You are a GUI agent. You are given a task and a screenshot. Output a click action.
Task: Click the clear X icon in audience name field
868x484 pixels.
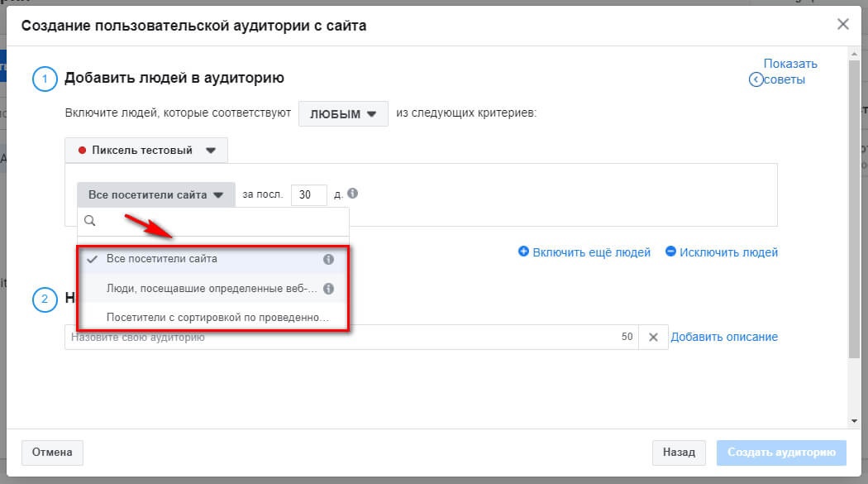pyautogui.click(x=652, y=338)
